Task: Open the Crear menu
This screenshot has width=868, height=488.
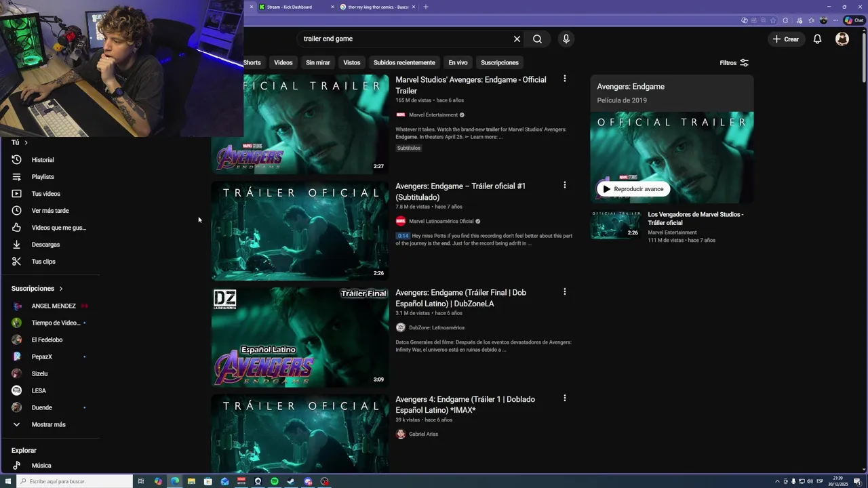Action: pyautogui.click(x=785, y=39)
